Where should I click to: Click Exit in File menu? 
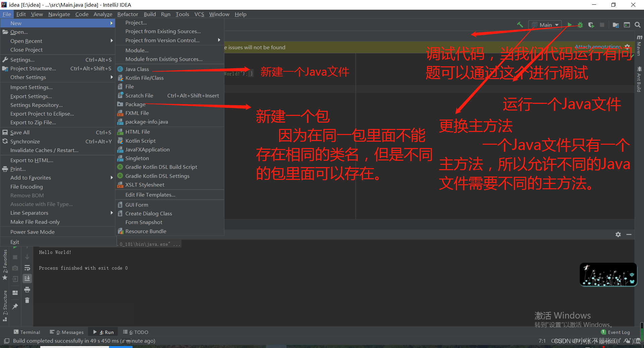point(58,242)
